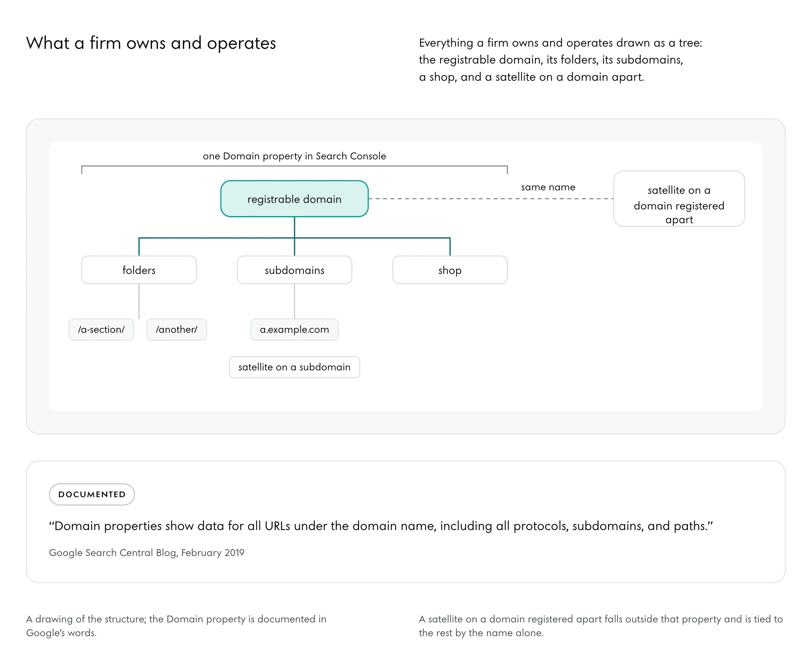
Task: Click the satellite on a subdomain box
Action: [294, 367]
